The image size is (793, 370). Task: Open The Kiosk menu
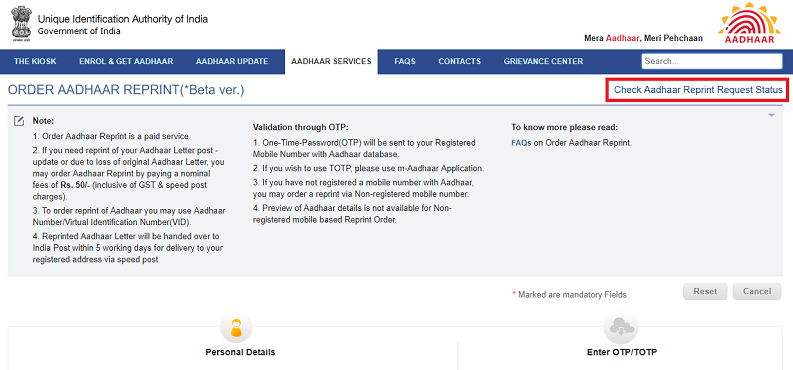coord(35,62)
